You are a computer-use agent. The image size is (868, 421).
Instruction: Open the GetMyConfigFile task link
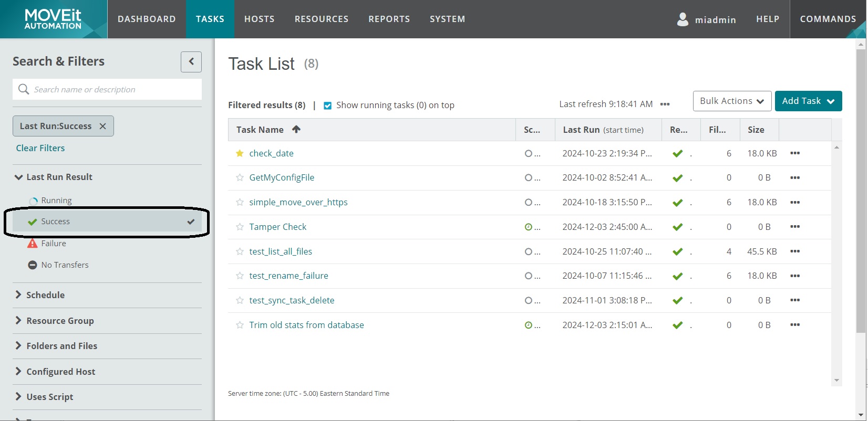tap(282, 177)
